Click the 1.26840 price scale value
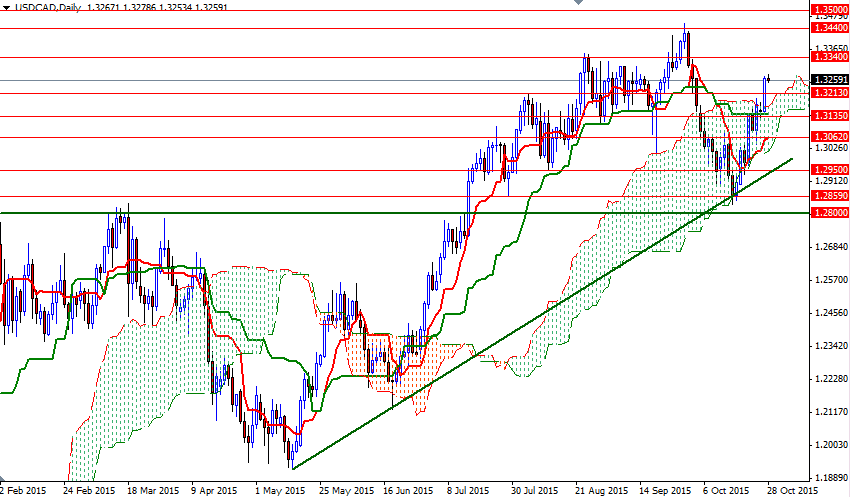The width and height of the screenshot is (850, 497). point(830,247)
